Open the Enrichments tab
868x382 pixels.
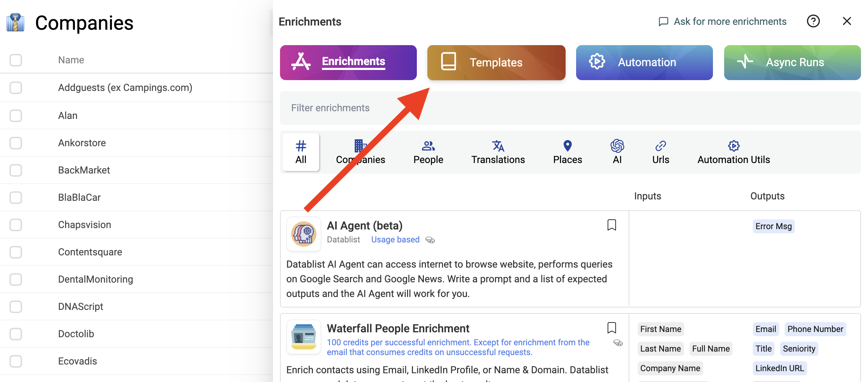348,62
